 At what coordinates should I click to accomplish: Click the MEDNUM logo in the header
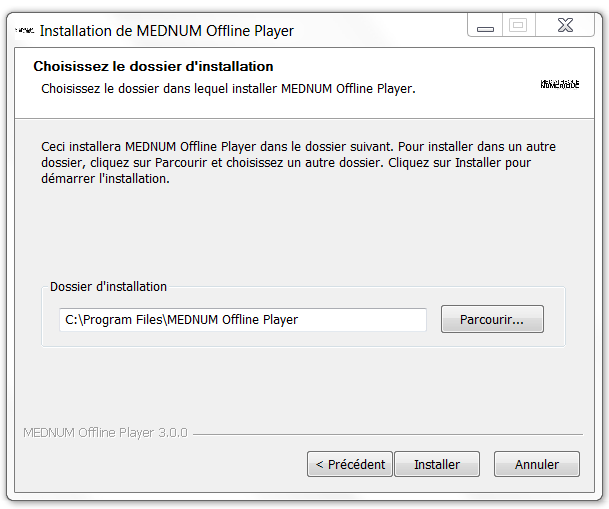pyautogui.click(x=560, y=85)
